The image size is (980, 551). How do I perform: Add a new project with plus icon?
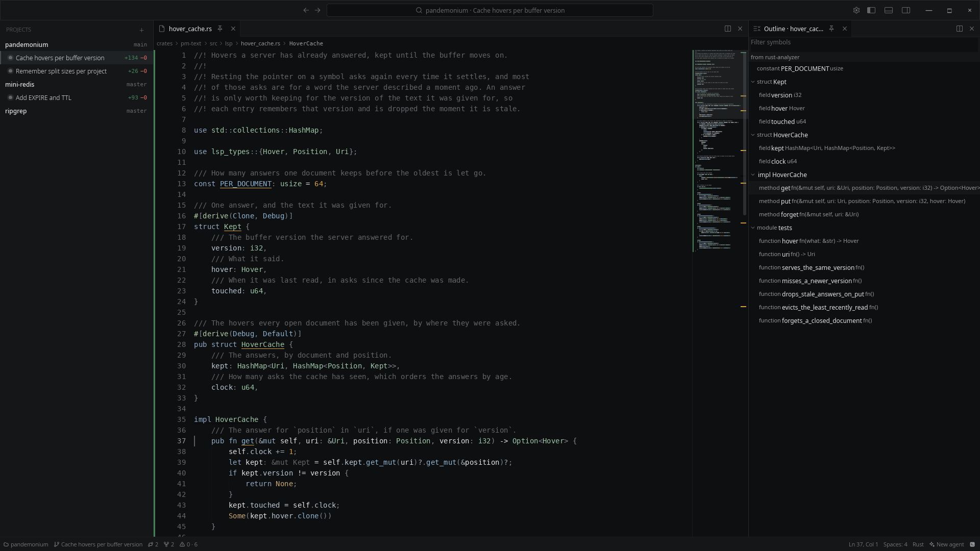pyautogui.click(x=141, y=30)
